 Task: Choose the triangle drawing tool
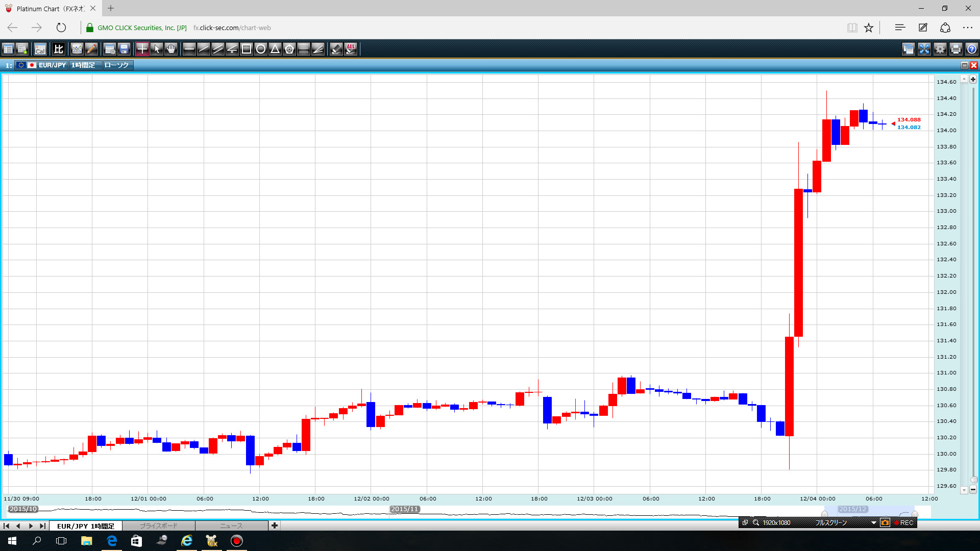275,49
